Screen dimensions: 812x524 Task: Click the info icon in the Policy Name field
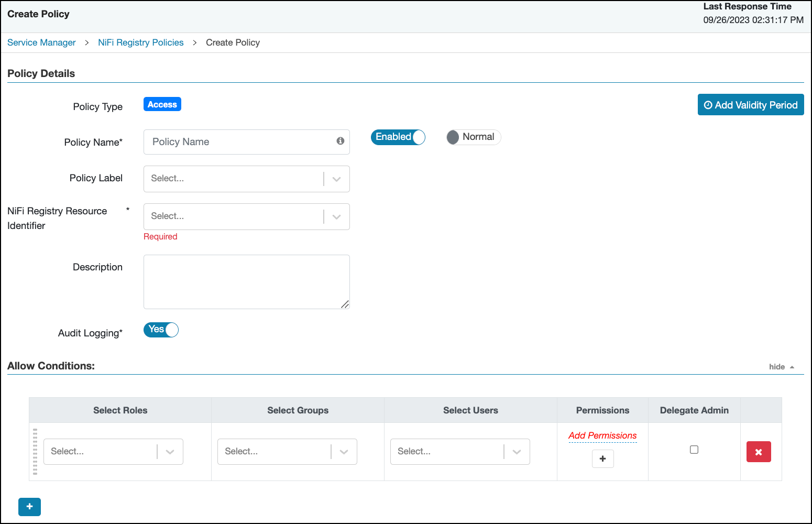click(340, 142)
